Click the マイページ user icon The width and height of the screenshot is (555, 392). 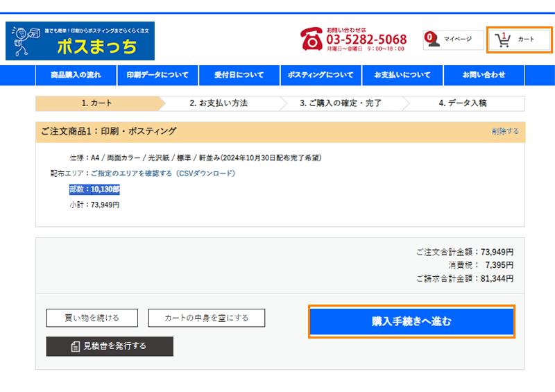click(432, 40)
